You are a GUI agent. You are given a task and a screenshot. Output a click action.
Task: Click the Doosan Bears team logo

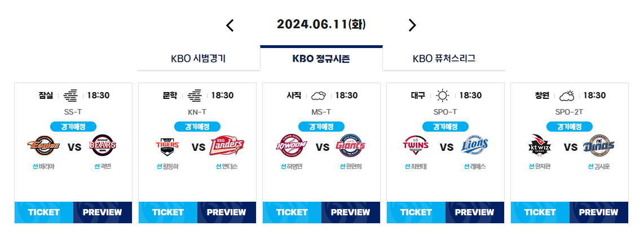pyautogui.click(x=103, y=145)
